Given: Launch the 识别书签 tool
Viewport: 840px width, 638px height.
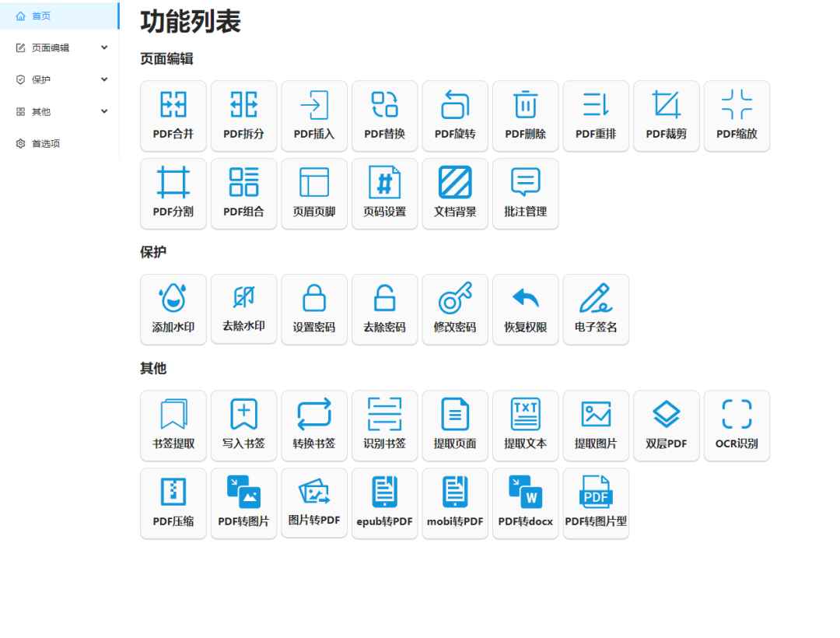Looking at the screenshot, I should click(385, 426).
